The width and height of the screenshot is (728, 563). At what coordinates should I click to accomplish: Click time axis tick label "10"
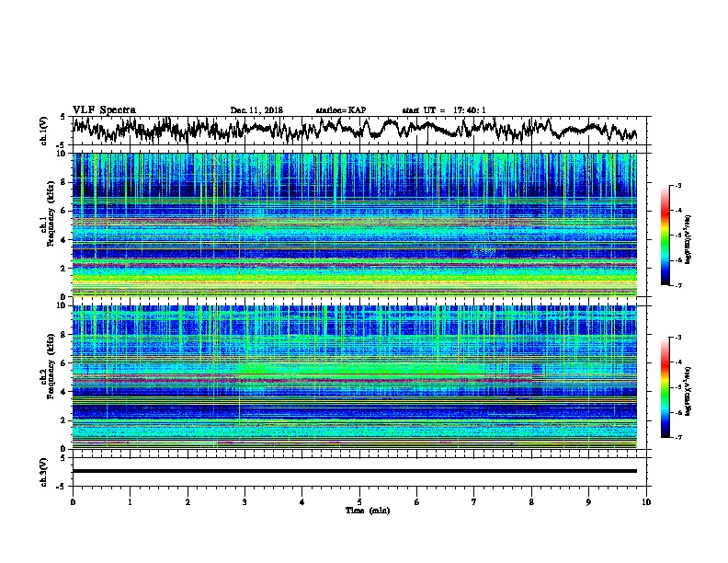(646, 501)
